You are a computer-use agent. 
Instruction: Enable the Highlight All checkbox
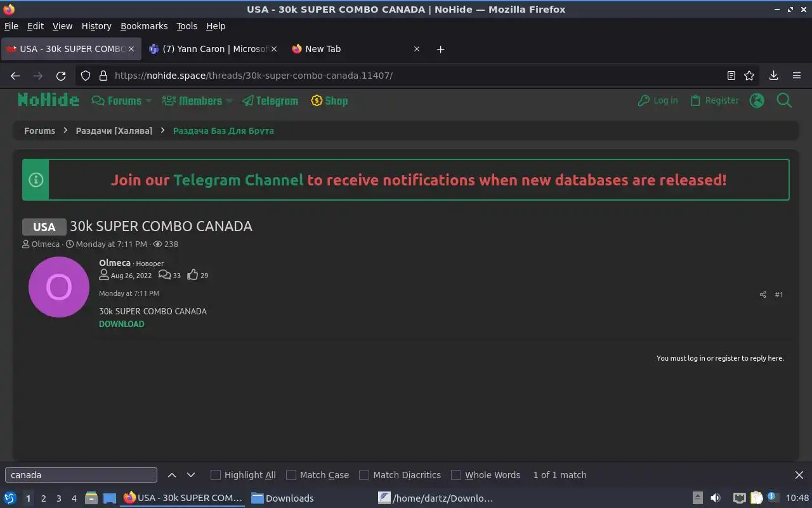coord(216,475)
